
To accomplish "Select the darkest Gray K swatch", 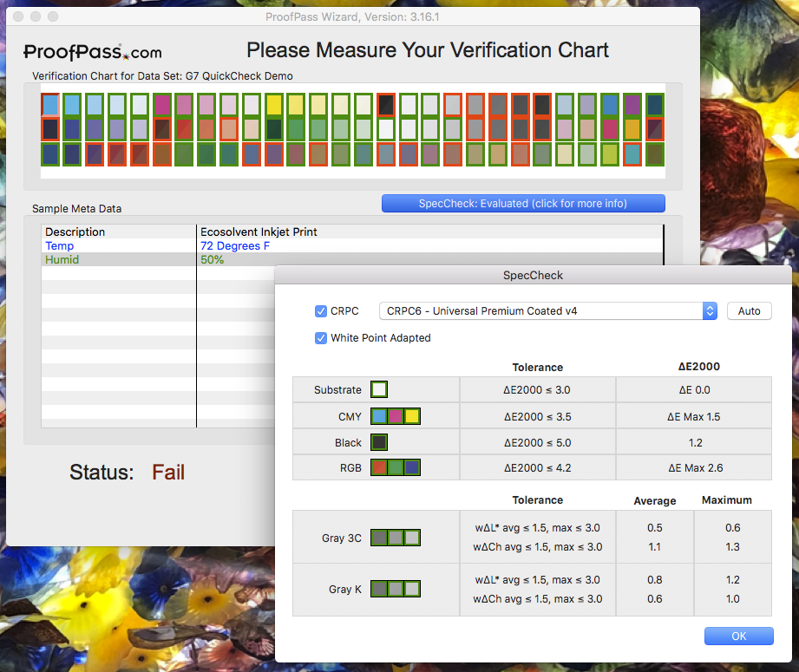I will coord(378,589).
